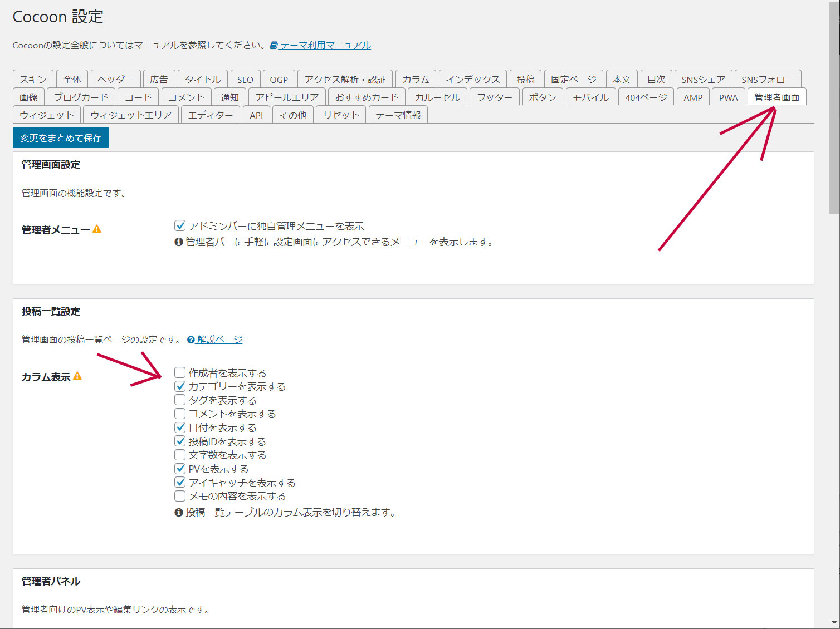Open the 404ページ tab
Viewport: 840px width, 629px height.
click(646, 97)
